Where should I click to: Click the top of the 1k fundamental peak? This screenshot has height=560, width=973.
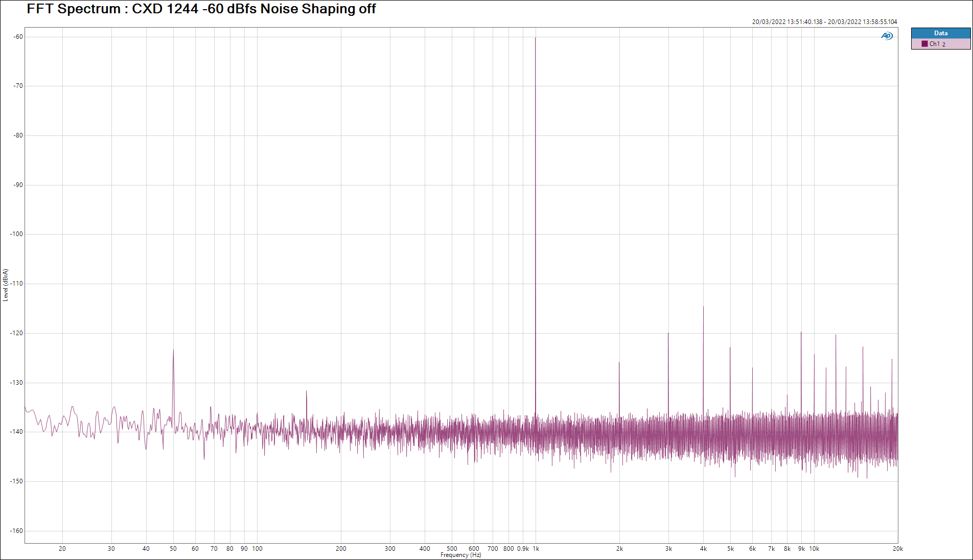(x=536, y=38)
